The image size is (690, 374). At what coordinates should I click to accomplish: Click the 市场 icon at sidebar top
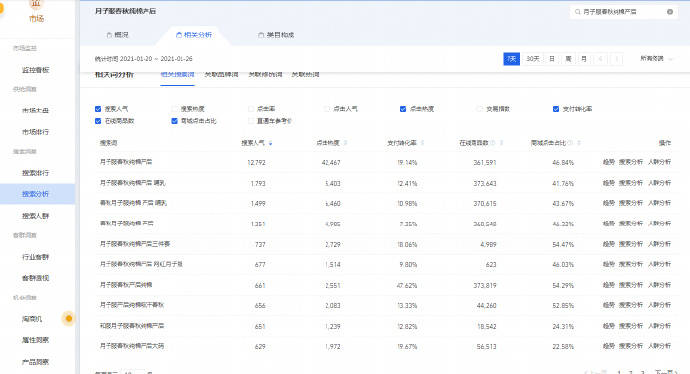36,4
